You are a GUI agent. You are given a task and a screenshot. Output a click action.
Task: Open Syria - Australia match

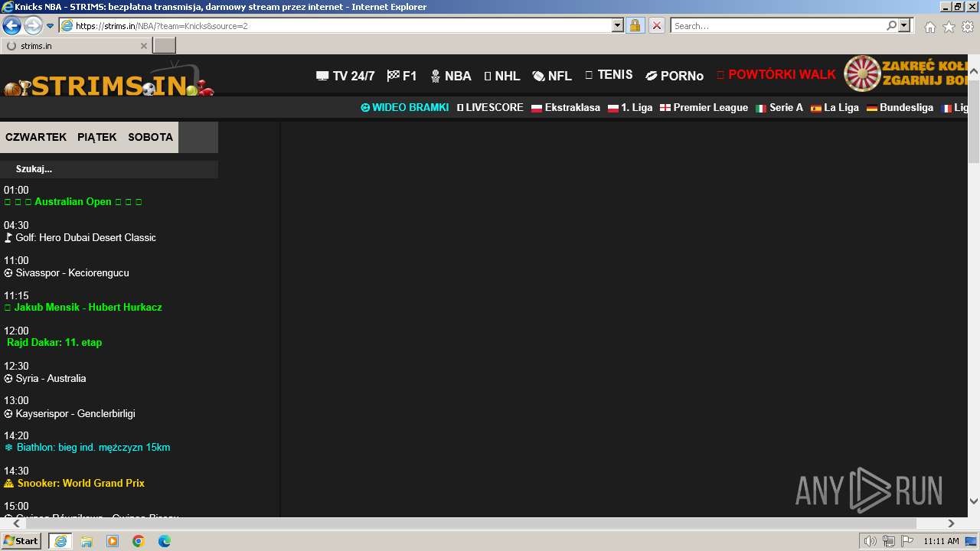click(45, 378)
